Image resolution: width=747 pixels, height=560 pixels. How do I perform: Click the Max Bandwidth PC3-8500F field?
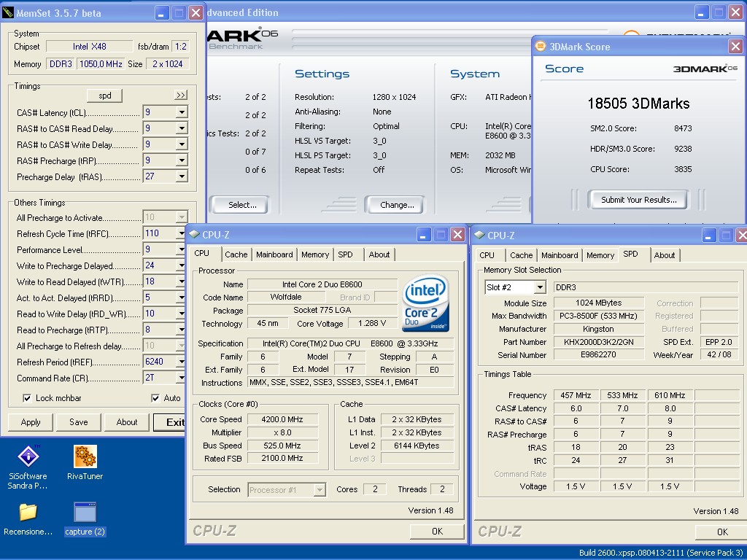(x=598, y=316)
